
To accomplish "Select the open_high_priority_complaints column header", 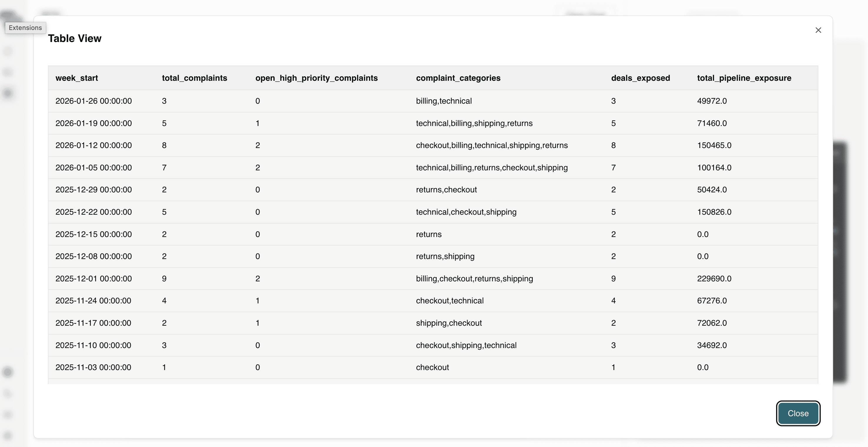I will (316, 78).
